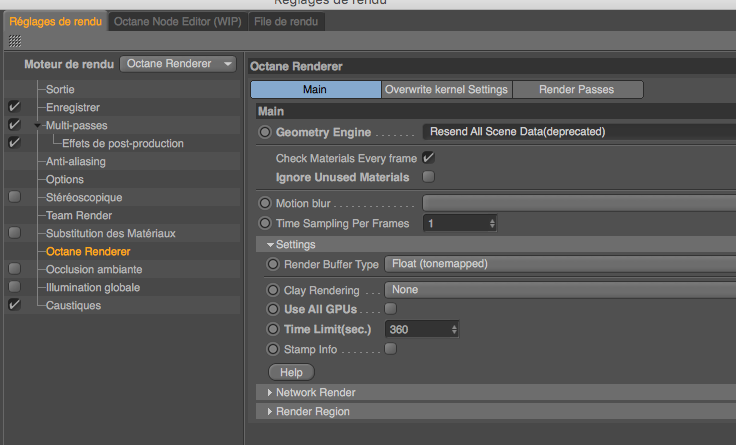Click the grip icon under the tabs

pyautogui.click(x=15, y=41)
